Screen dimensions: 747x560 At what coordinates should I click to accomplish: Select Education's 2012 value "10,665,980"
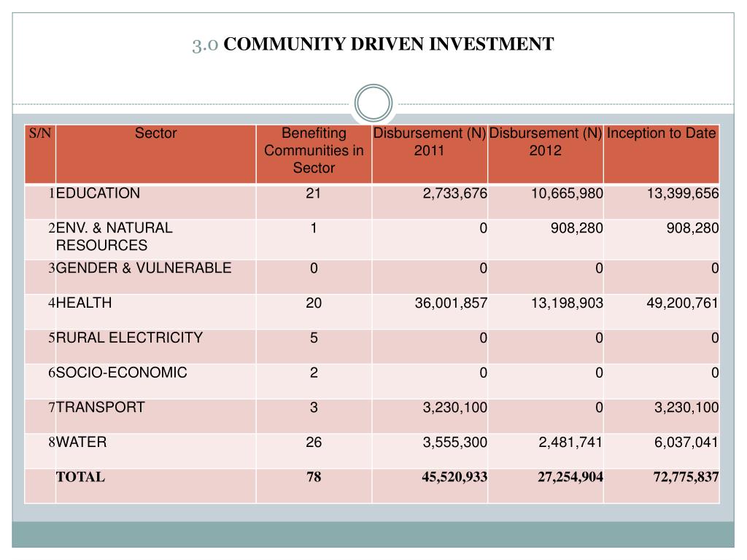[568, 193]
